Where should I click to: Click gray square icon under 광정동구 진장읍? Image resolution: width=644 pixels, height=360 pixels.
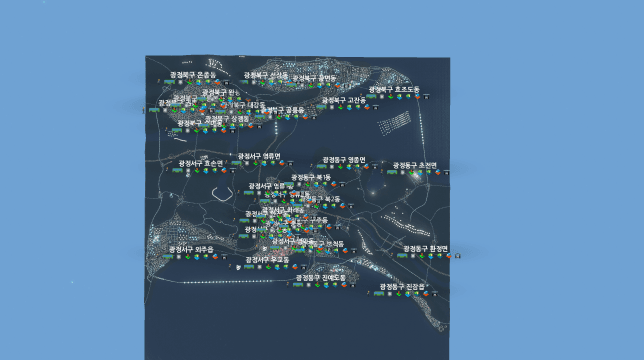click(x=390, y=294)
